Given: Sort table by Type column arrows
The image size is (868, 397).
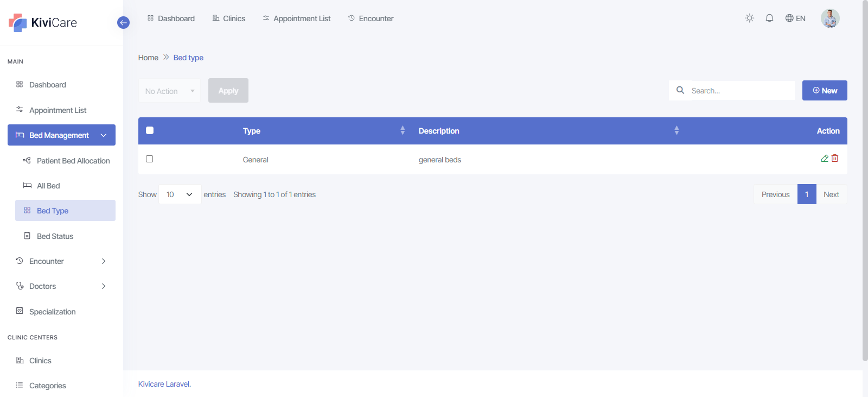Looking at the screenshot, I should [x=403, y=130].
